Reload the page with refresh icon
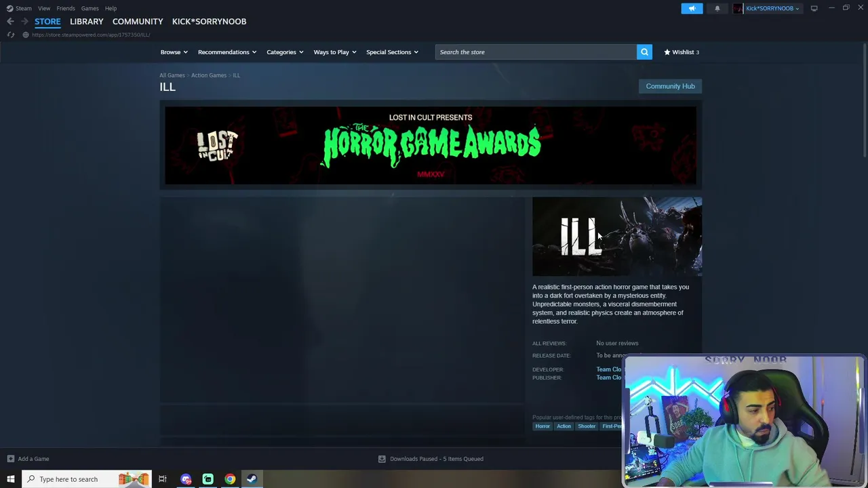 coord(10,35)
